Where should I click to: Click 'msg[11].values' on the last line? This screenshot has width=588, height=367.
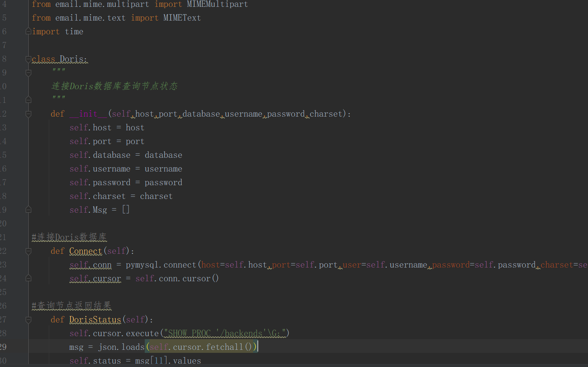coord(168,361)
